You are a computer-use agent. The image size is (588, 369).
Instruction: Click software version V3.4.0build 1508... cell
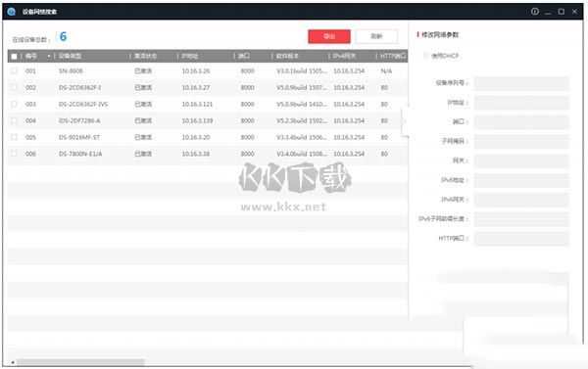point(302,154)
